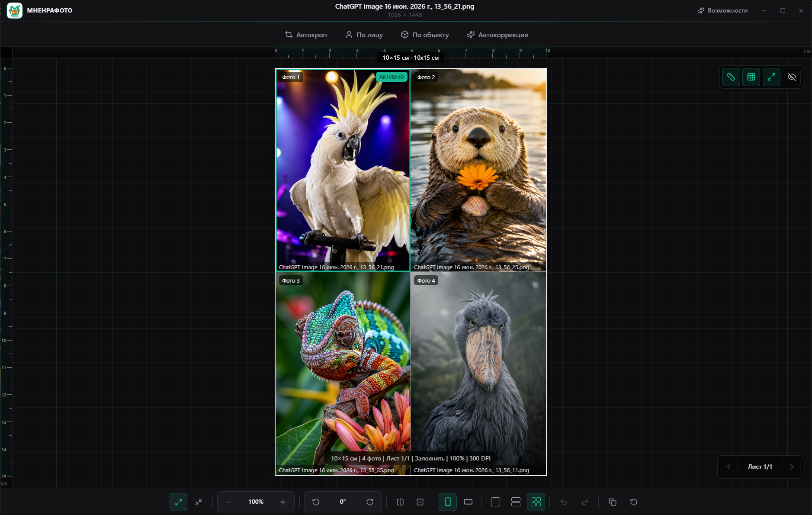Click the Фото 4 label

pos(426,280)
